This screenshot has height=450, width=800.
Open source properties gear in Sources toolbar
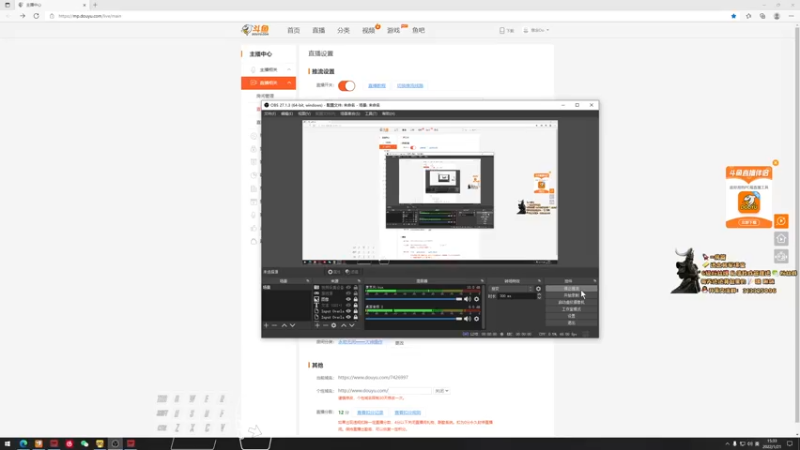334,326
